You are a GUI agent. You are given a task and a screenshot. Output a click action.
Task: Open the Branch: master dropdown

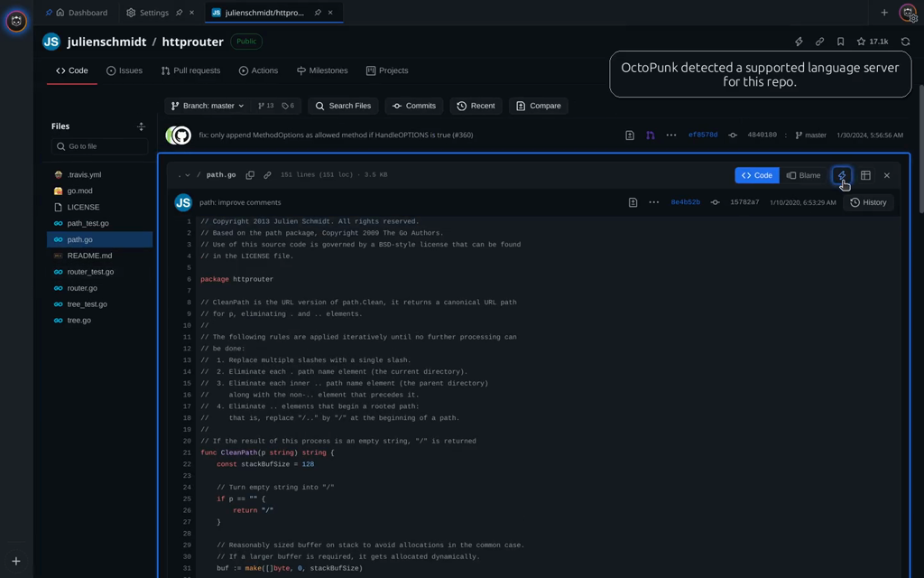click(x=208, y=106)
